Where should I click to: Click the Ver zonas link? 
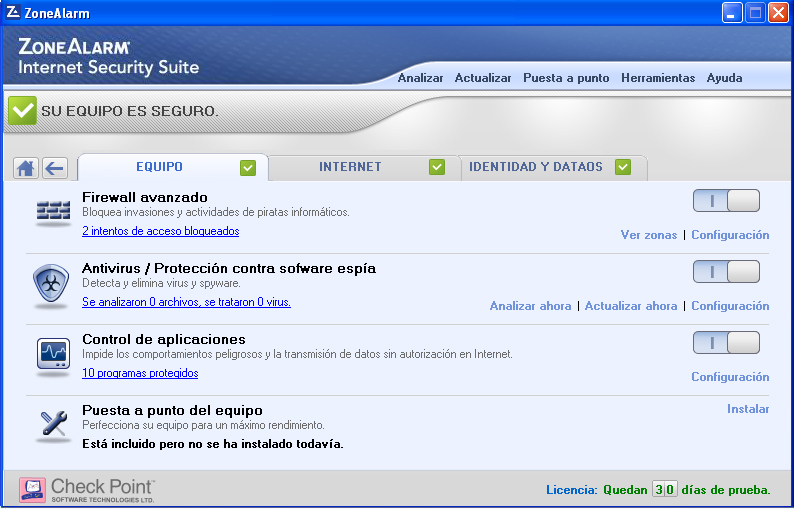(x=649, y=235)
